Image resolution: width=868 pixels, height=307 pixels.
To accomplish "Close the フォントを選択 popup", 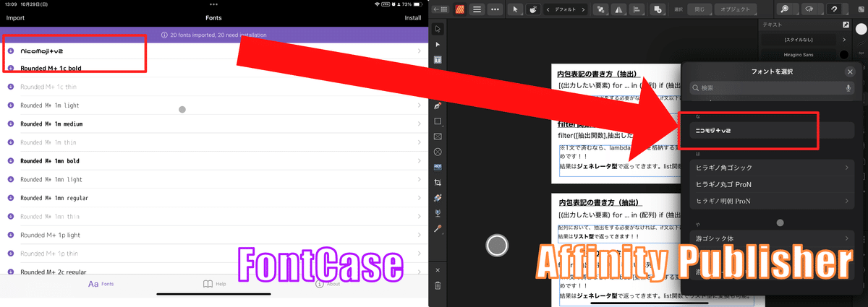I will click(850, 72).
